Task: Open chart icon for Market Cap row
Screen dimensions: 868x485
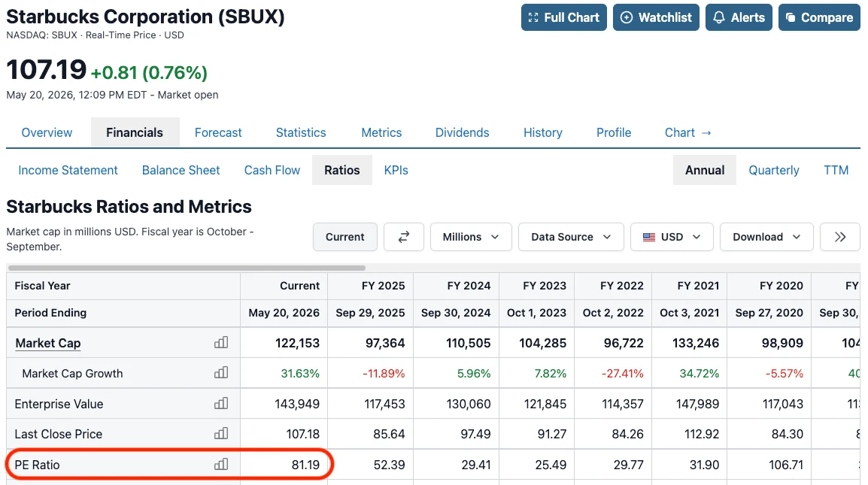Action: click(x=221, y=343)
